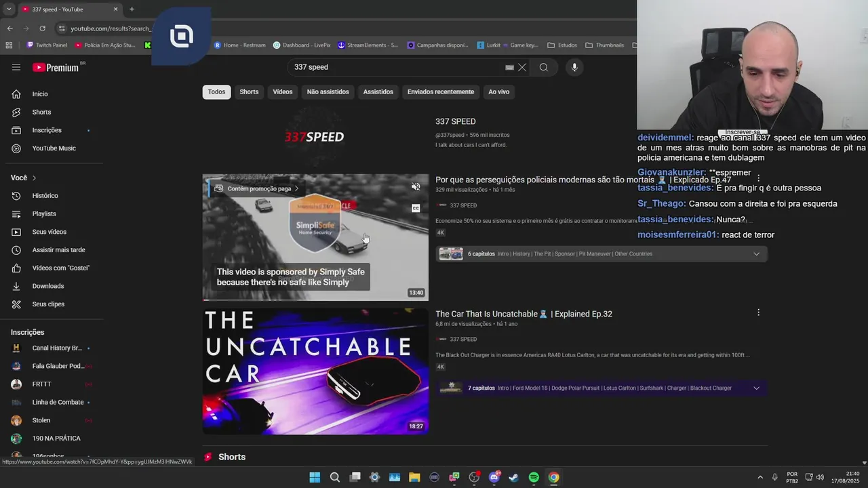868x488 pixels.
Task: Open the YouTube hamburger guide menu
Action: click(16, 67)
